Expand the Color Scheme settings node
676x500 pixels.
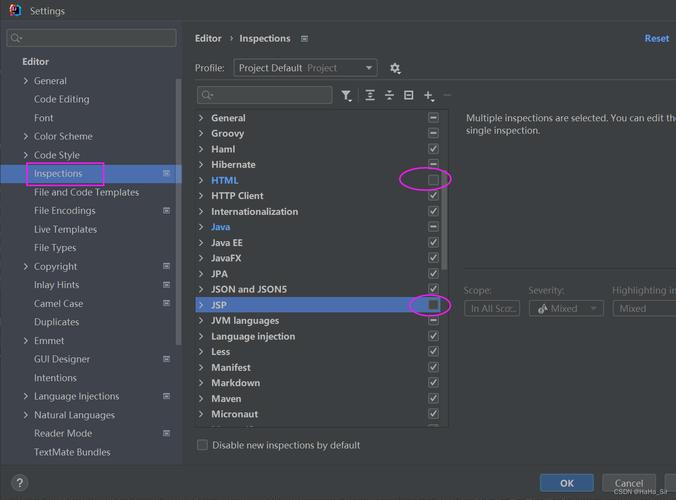point(26,137)
